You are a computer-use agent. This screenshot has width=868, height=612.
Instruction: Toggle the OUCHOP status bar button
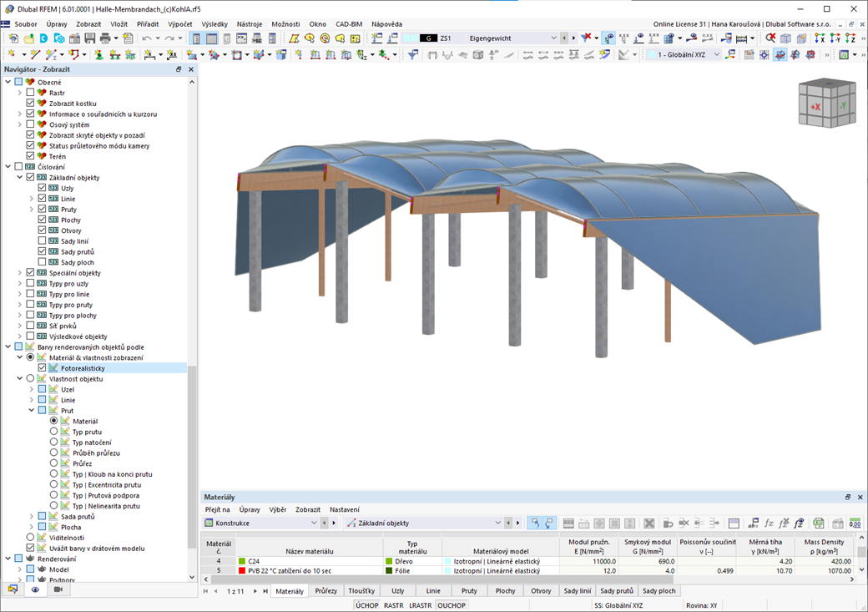(x=452, y=605)
